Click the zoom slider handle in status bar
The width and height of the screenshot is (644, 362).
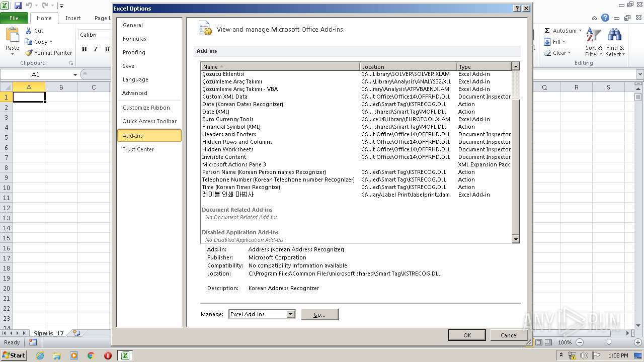click(x=609, y=342)
